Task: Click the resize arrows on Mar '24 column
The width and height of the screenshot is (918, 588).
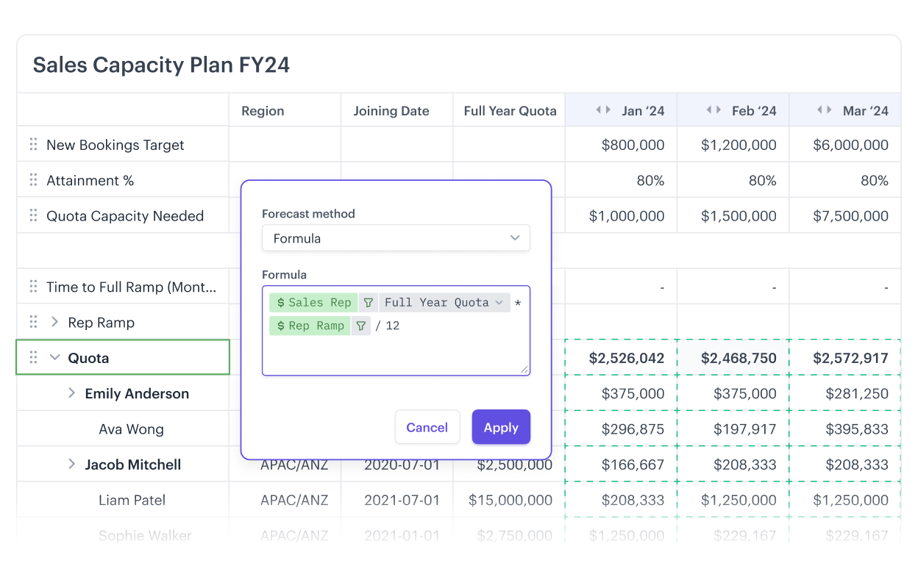Action: (x=825, y=110)
